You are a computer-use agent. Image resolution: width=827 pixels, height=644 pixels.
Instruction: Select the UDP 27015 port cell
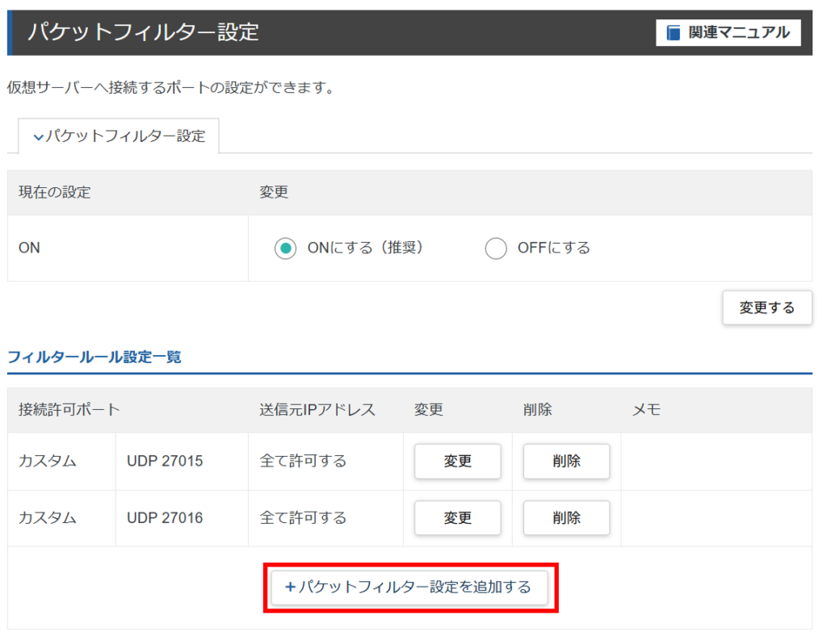point(165,462)
